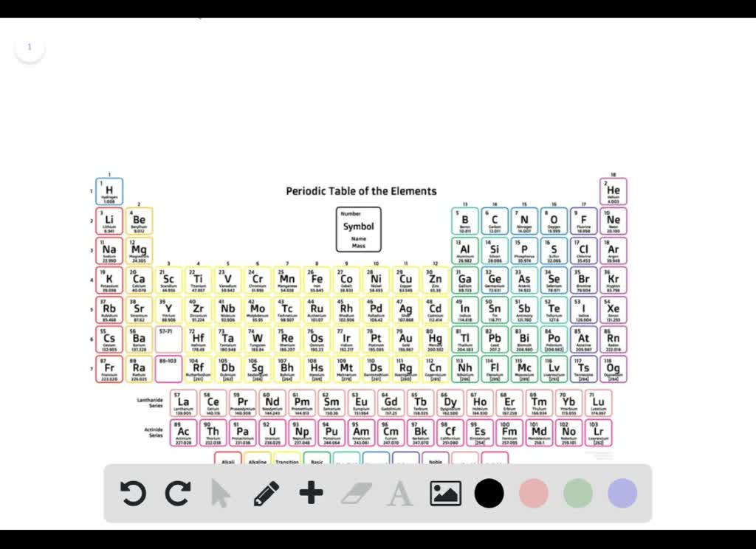
Task: Select the green color swatch
Action: pos(577,493)
